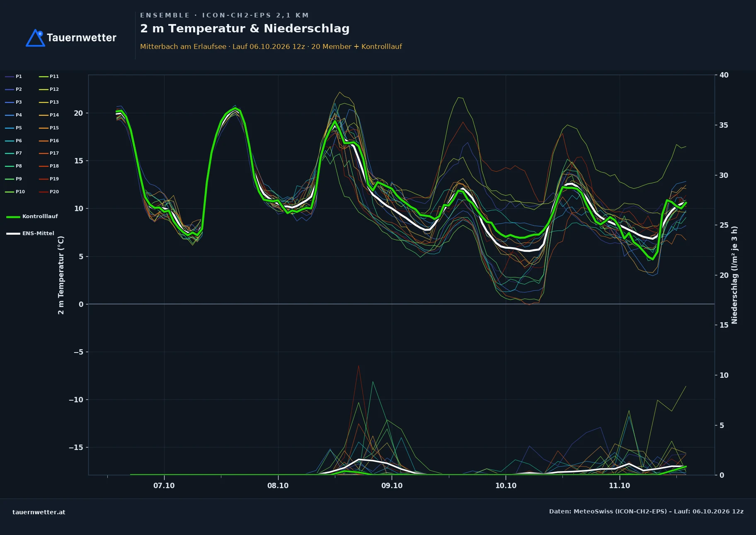756x535 pixels.
Task: Click the 07.10 date axis label
Action: [164, 486]
